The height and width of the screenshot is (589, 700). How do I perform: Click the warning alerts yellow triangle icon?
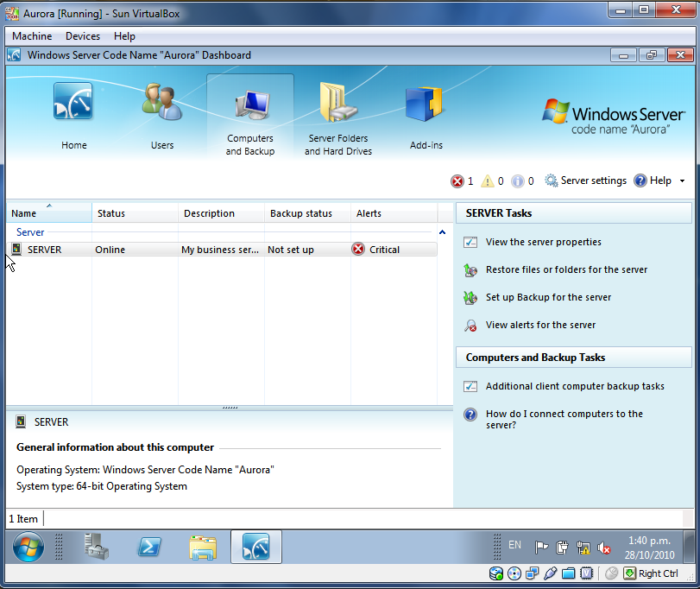pos(488,181)
